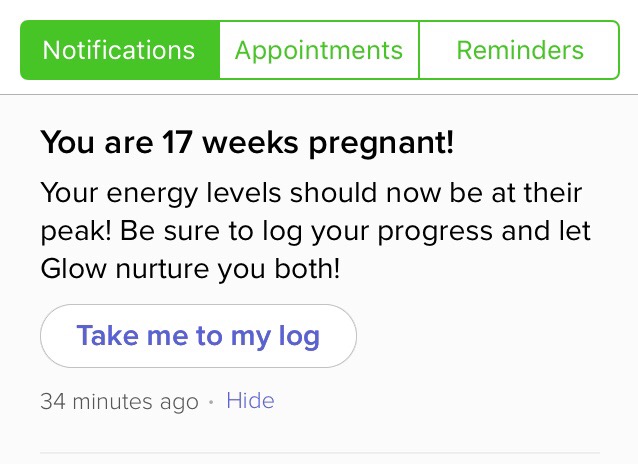Tap the word pregnant! in the title
Image resolution: width=638 pixels, height=464 pixels.
click(x=381, y=144)
